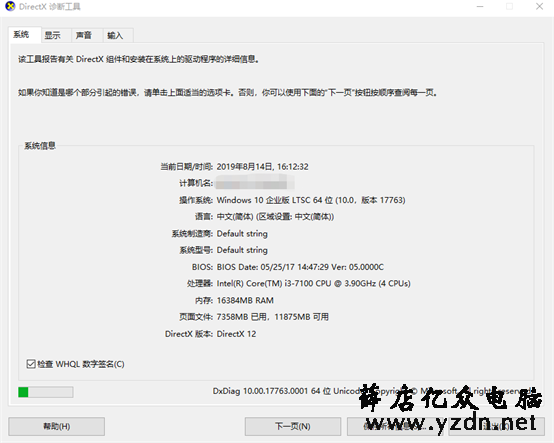Click the exit button at bottom right
This screenshot has width=554, height=443.
pyautogui.click(x=497, y=426)
